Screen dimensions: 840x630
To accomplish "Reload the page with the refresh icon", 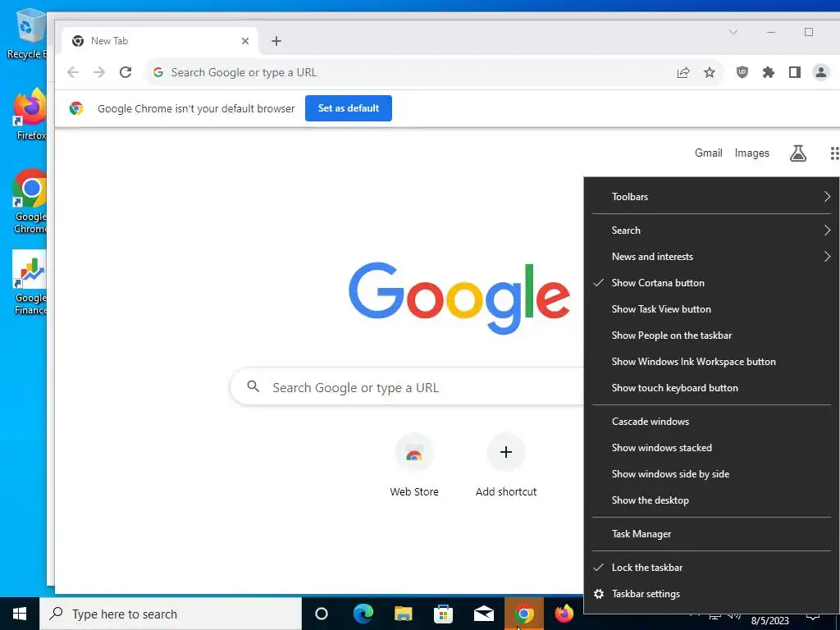I will [126, 72].
